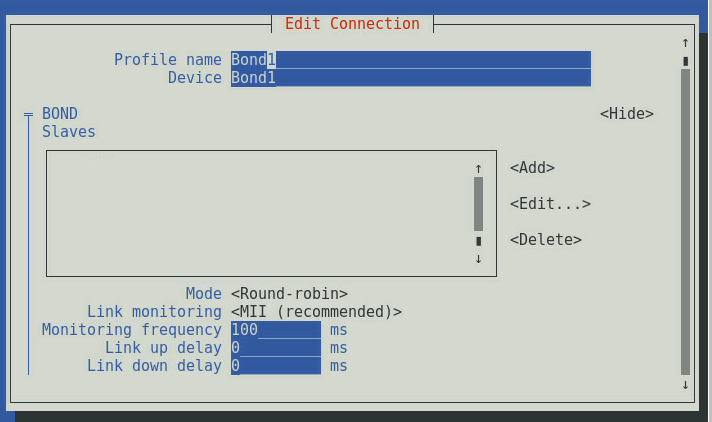Delete the selected slave
The width and height of the screenshot is (712, 422).
tap(546, 239)
